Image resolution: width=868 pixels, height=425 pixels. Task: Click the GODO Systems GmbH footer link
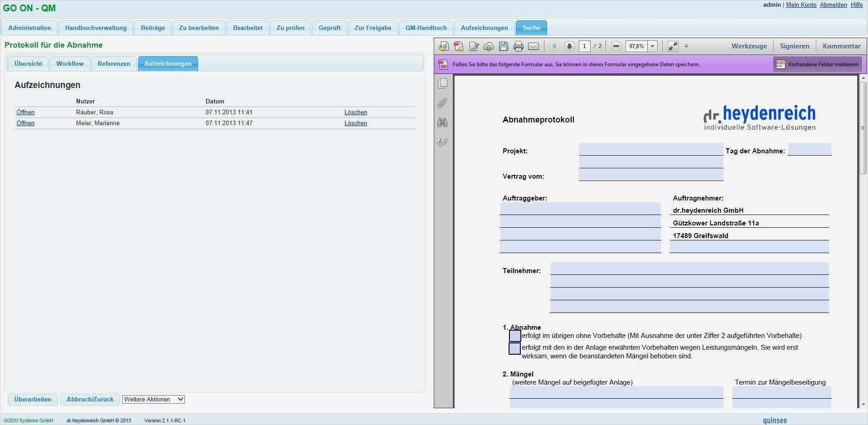pos(28,420)
